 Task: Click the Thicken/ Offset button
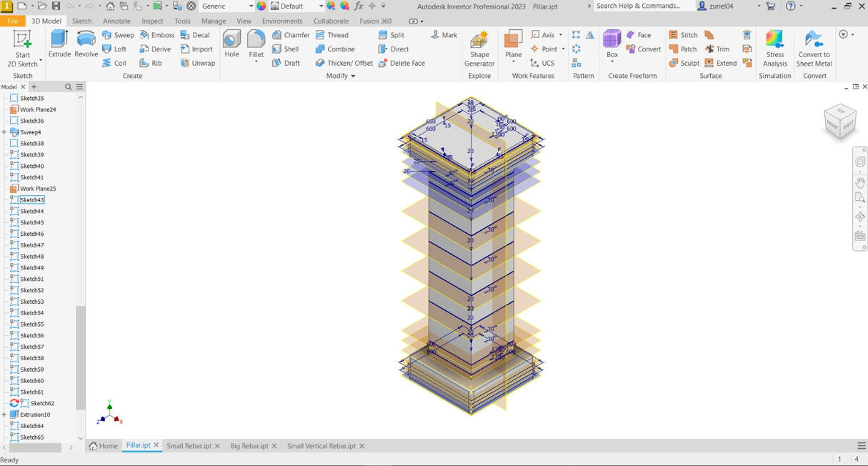(x=344, y=63)
